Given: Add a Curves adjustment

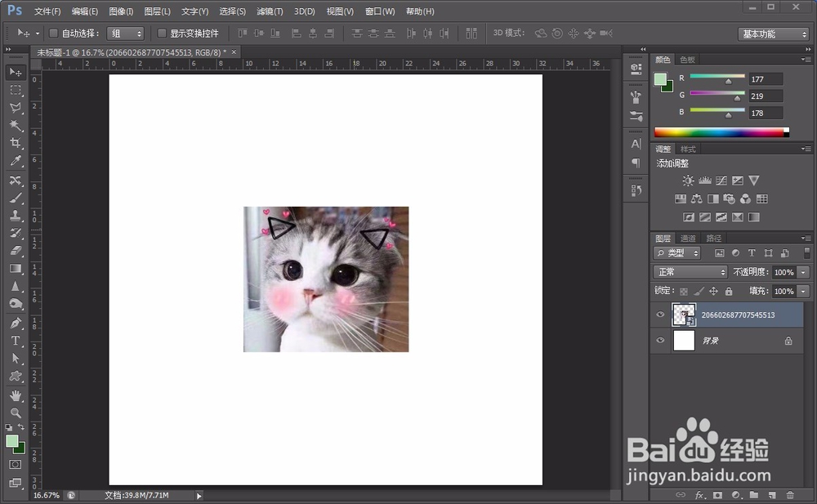Looking at the screenshot, I should (721, 181).
